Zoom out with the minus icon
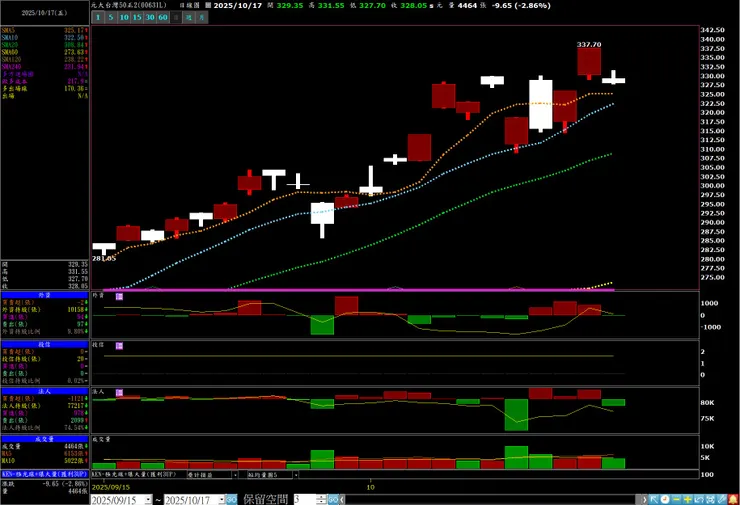This screenshot has width=740, height=505. [x=676, y=499]
